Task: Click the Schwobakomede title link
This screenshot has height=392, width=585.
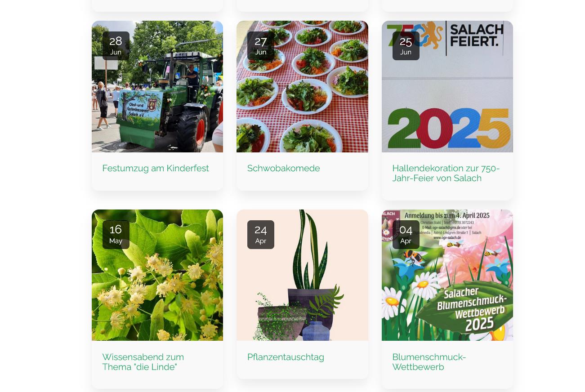Action: click(284, 168)
